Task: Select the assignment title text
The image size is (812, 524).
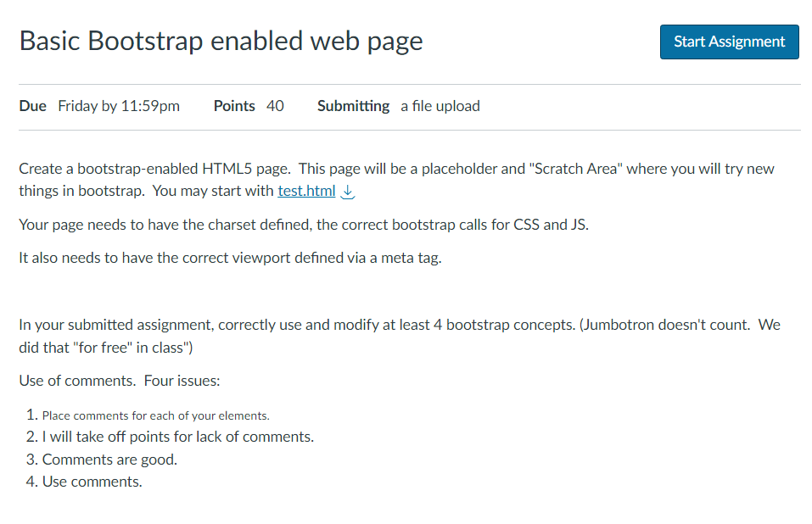Action: click(221, 41)
